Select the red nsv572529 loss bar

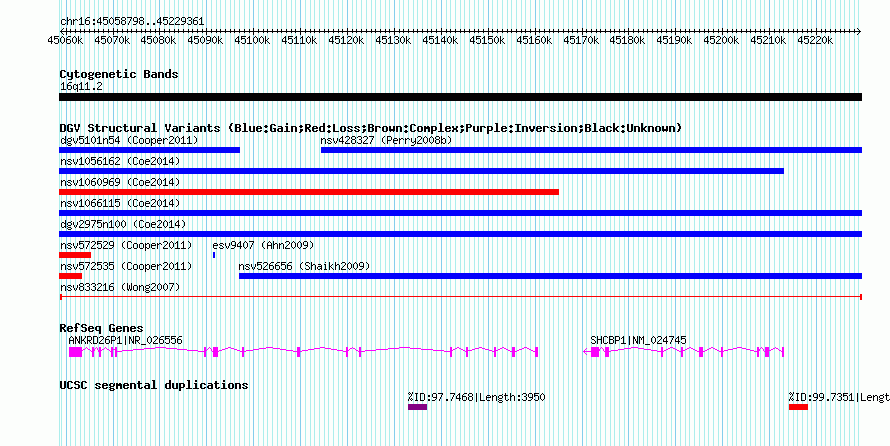click(x=75, y=255)
